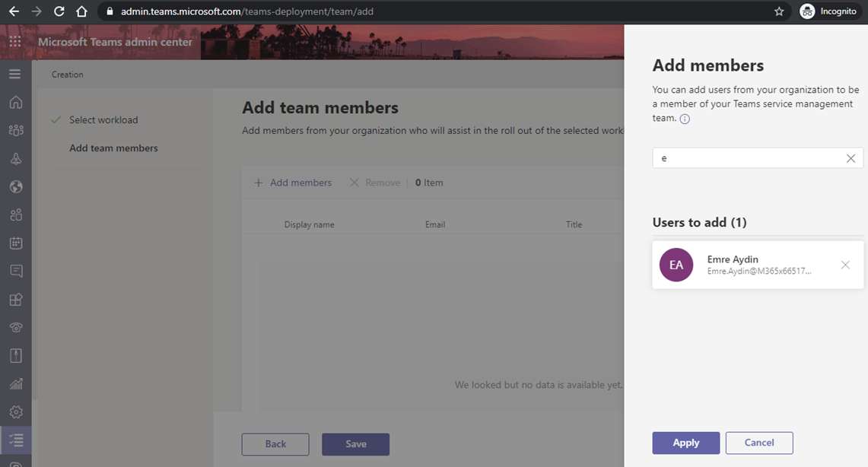
Task: Click the browser home icon
Action: point(82,11)
